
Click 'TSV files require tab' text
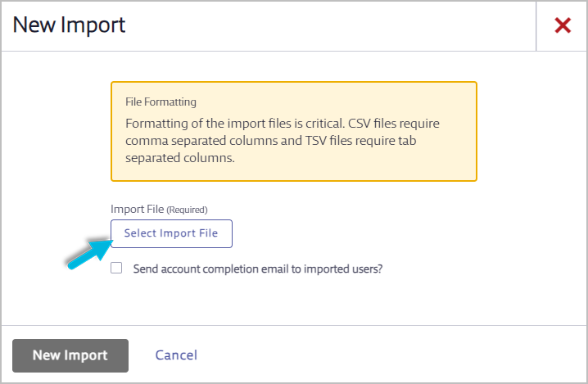361,141
